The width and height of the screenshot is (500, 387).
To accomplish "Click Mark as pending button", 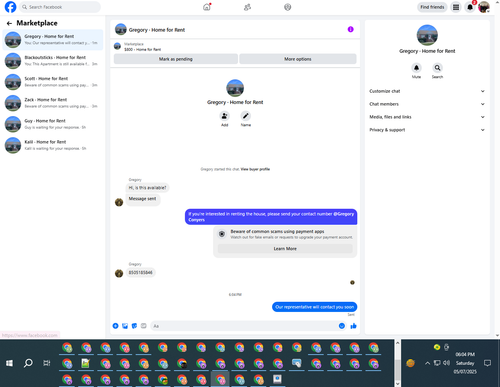I will 176,59.
